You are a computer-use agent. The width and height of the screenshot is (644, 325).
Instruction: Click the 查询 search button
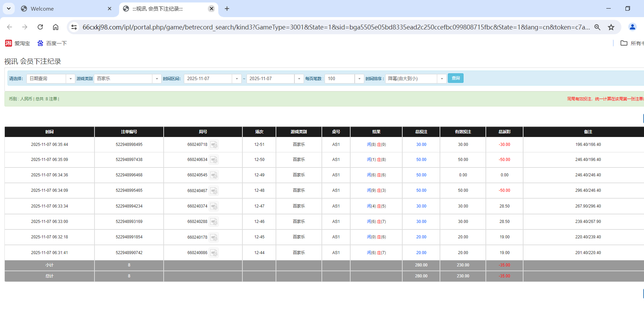tap(455, 78)
